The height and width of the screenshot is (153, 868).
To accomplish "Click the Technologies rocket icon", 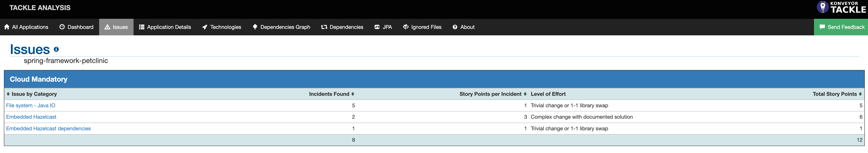I will point(205,27).
